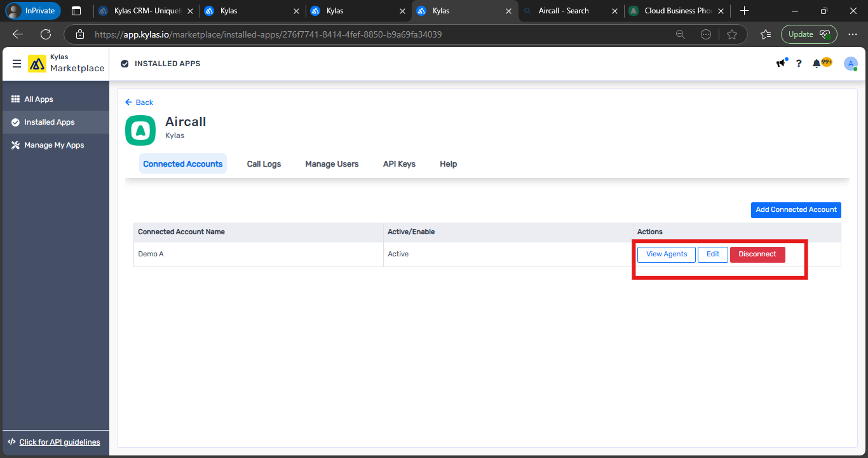
Task: Click the Demo A account name cell
Action: pos(259,254)
